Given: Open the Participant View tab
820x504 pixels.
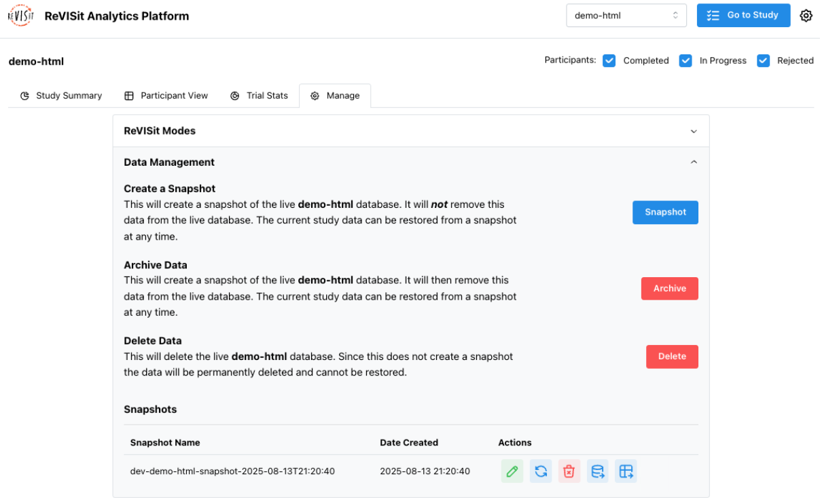Looking at the screenshot, I should click(166, 96).
